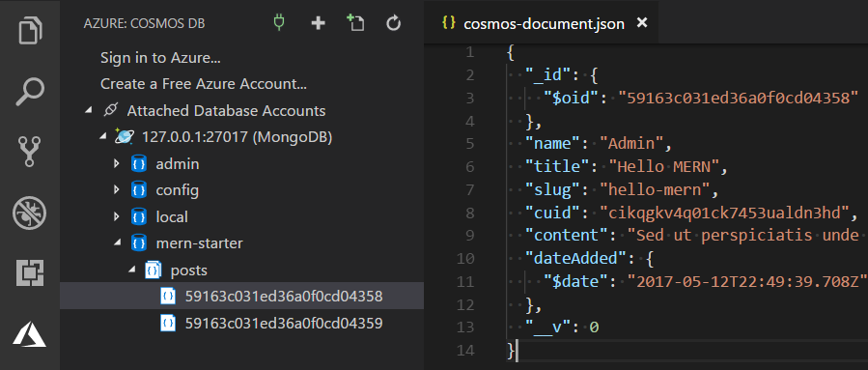Screen dimensions: 868x370
Task: Open the Debug view in activity bar
Action: (30, 213)
